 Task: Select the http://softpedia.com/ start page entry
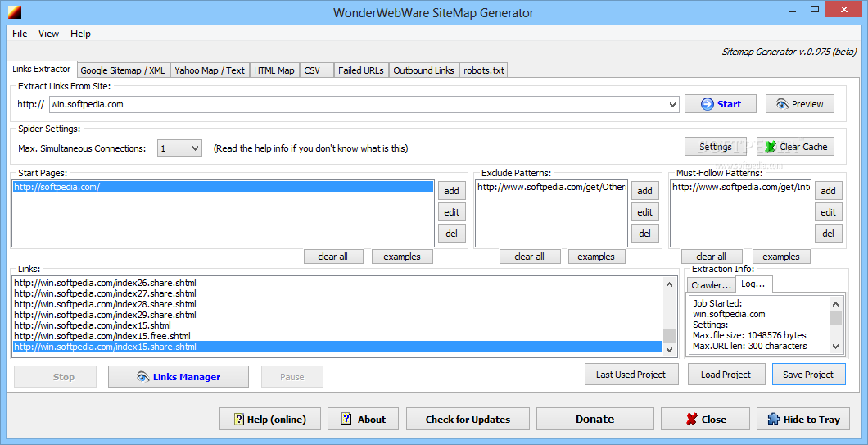point(223,188)
